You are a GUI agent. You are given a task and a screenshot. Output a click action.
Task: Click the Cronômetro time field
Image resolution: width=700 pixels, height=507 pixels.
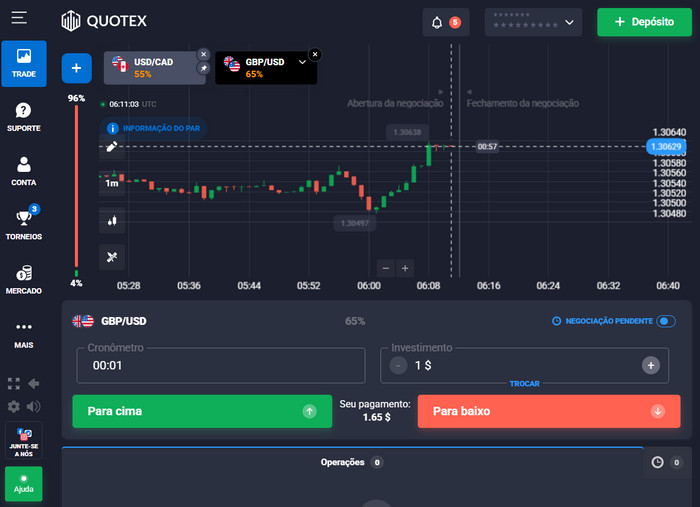pyautogui.click(x=221, y=366)
